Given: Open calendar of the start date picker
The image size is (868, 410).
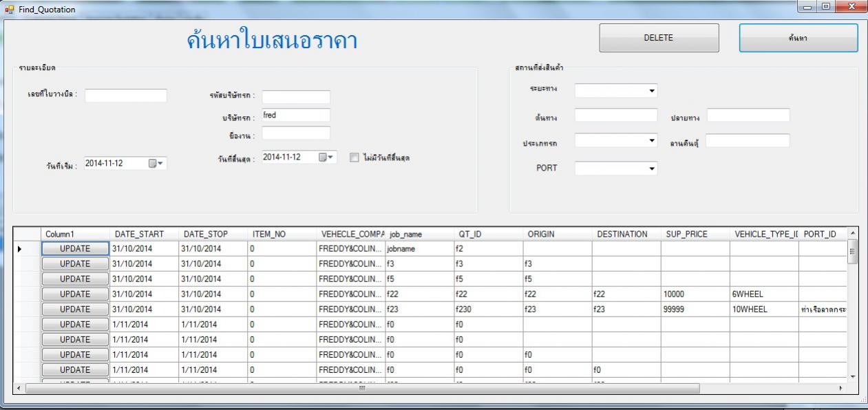Looking at the screenshot, I should click(157, 163).
